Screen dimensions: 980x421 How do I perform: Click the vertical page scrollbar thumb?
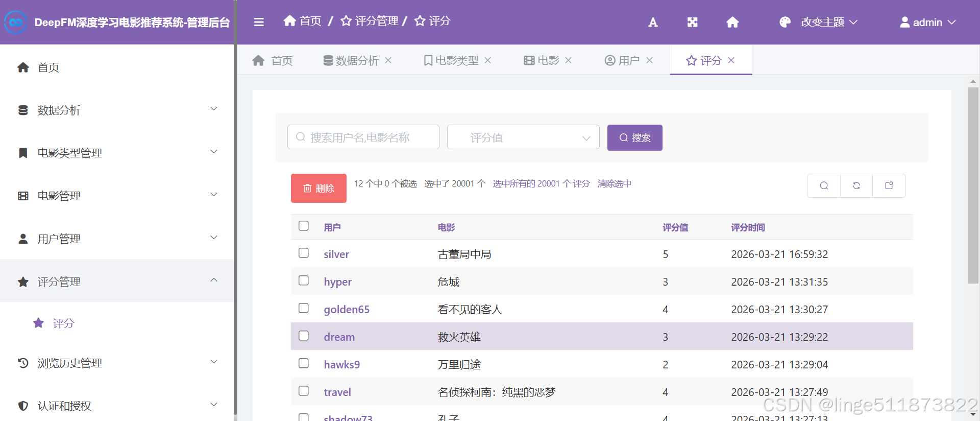[973, 185]
